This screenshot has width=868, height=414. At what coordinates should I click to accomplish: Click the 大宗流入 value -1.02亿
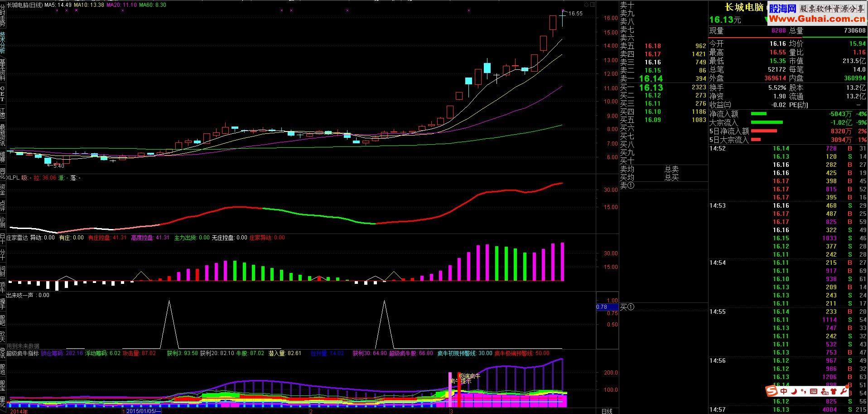coord(841,122)
